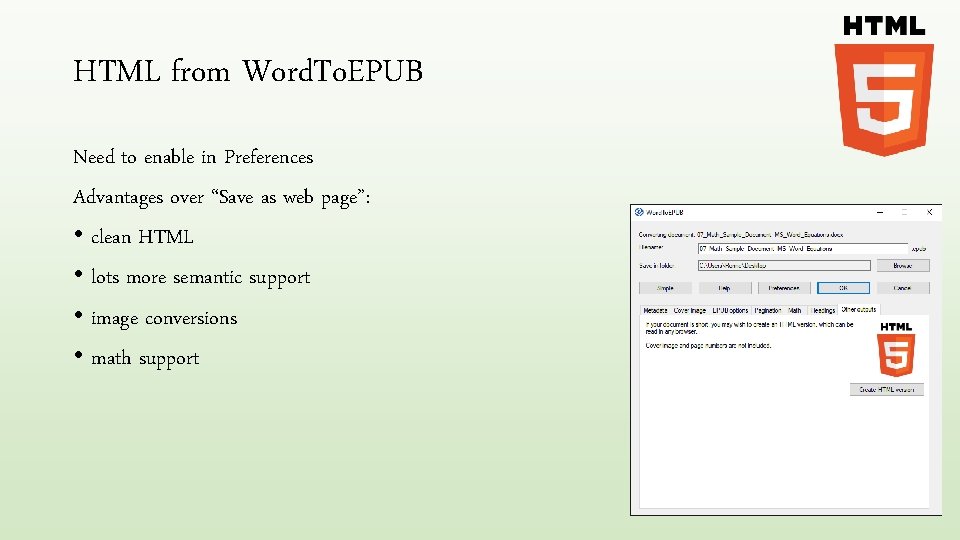Screen dimensions: 960x540
Task: Select the Math tab
Action: coord(795,310)
